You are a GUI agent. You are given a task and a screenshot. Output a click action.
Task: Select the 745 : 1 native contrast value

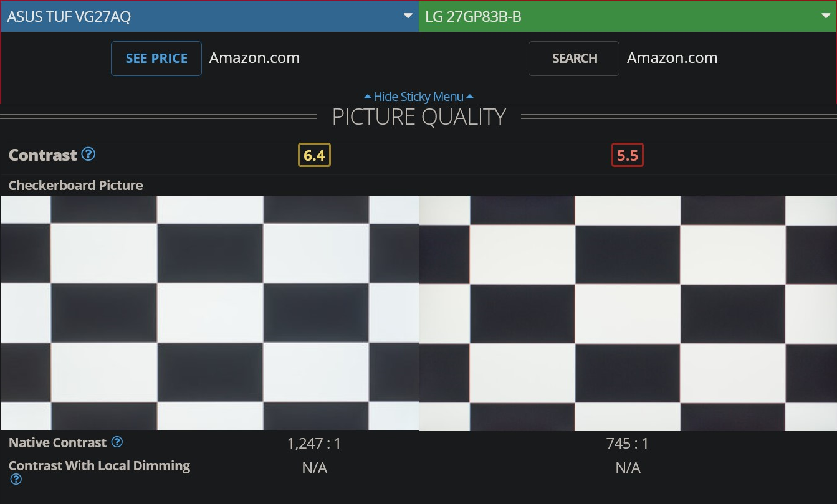pos(628,444)
